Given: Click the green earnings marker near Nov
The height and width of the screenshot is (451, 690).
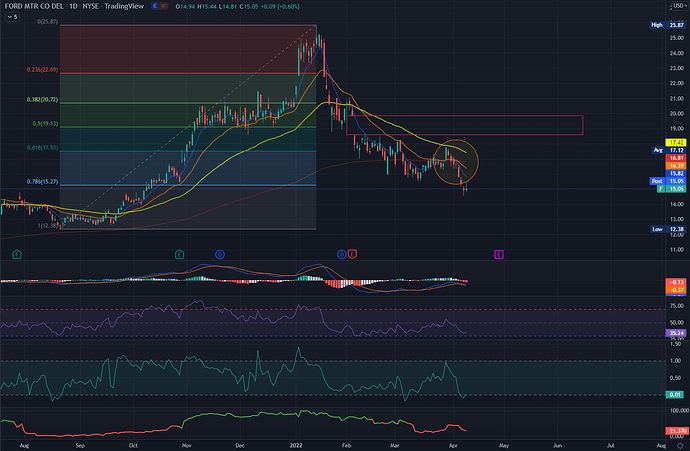Looking at the screenshot, I should click(x=180, y=254).
